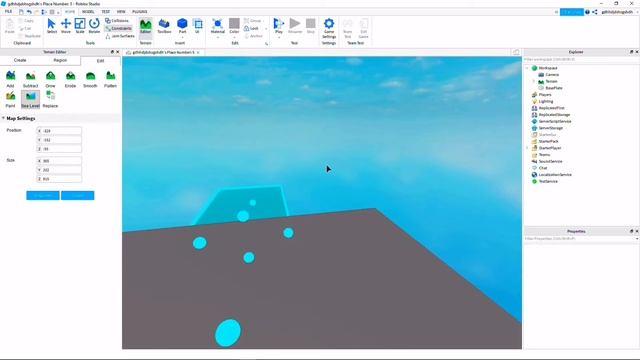Select the Paint terrain tool
Image resolution: width=640 pixels, height=360 pixels.
coord(10,99)
